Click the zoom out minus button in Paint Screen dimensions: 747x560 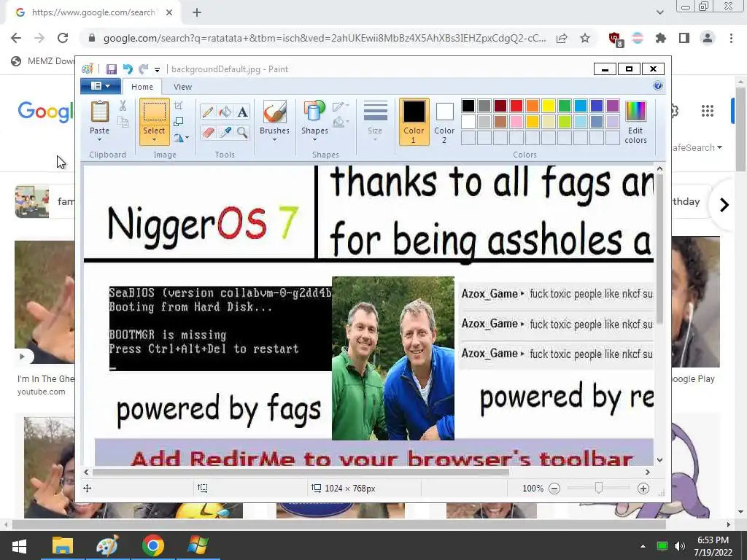[554, 489]
